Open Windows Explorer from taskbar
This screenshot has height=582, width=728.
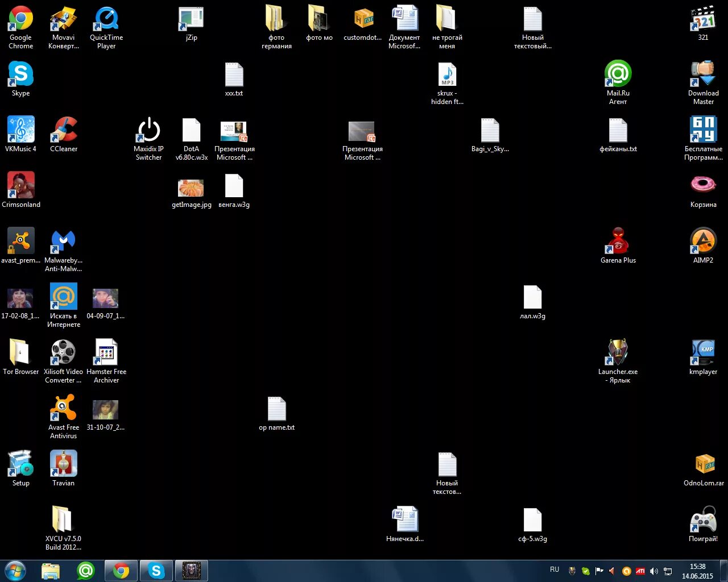coord(51,571)
